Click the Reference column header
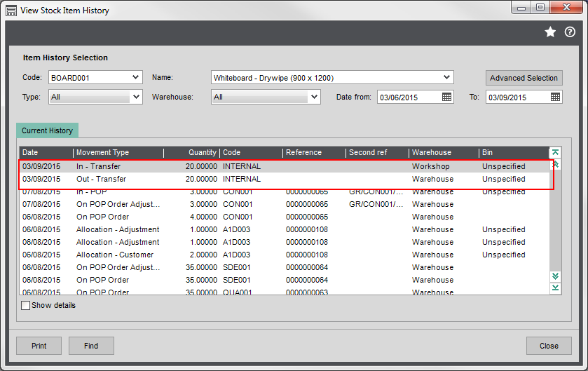Screen dimensions: 588x371 [314, 152]
